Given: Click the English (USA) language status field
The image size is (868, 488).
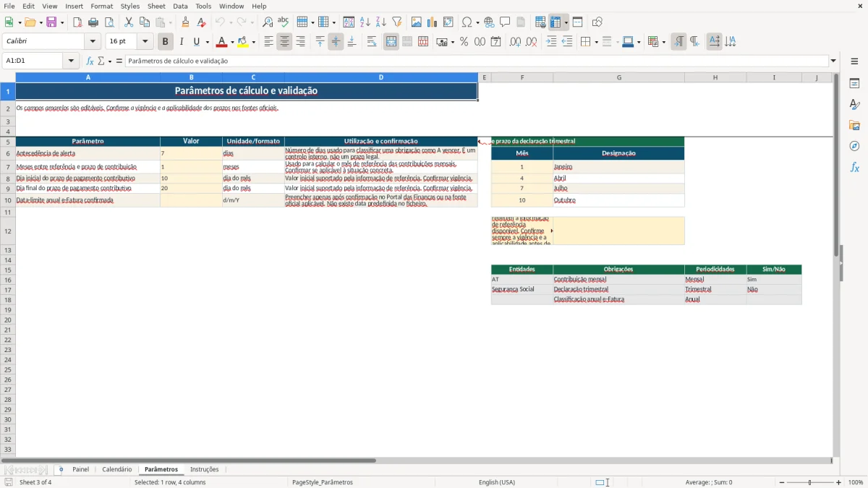Looking at the screenshot, I should coord(497,482).
